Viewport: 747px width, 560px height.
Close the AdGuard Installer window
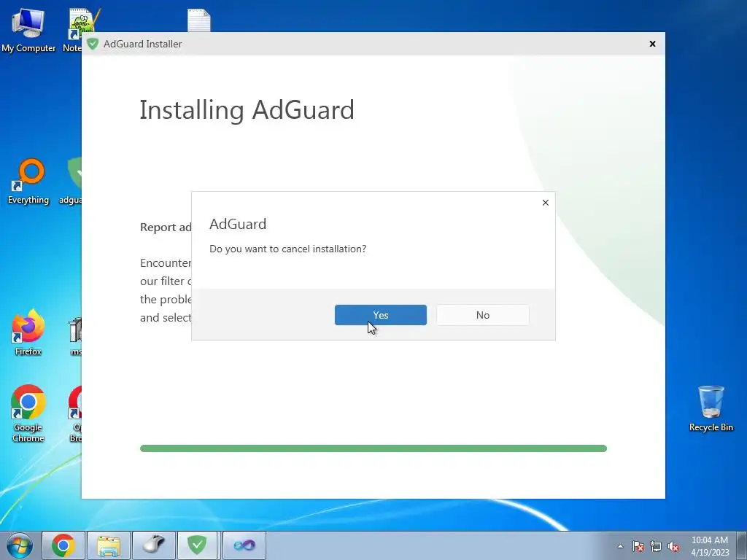click(652, 44)
